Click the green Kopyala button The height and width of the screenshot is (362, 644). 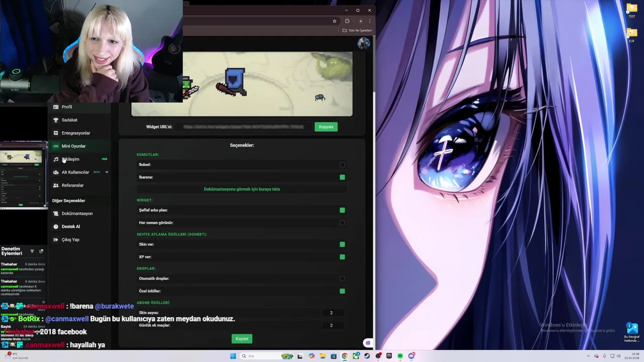click(x=326, y=127)
